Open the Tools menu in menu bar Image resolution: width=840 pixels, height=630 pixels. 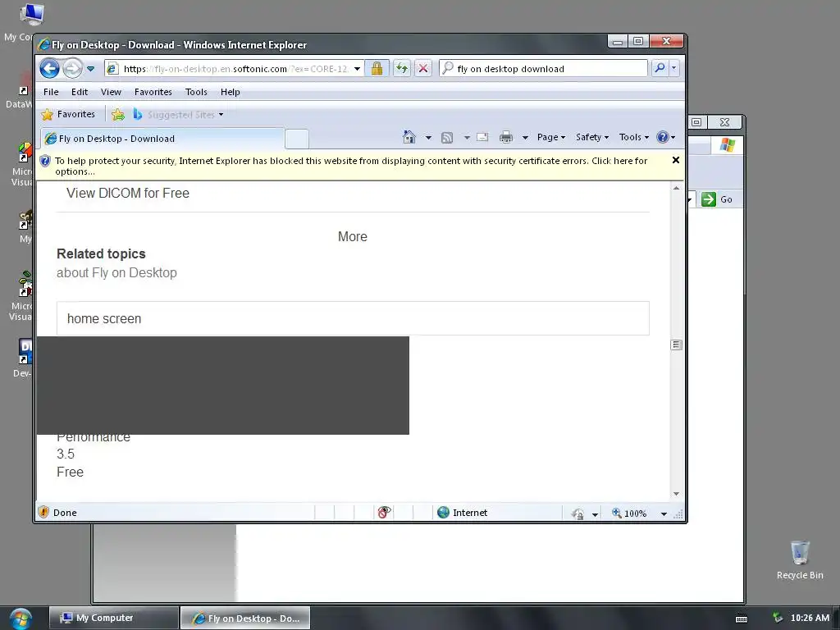coord(196,92)
